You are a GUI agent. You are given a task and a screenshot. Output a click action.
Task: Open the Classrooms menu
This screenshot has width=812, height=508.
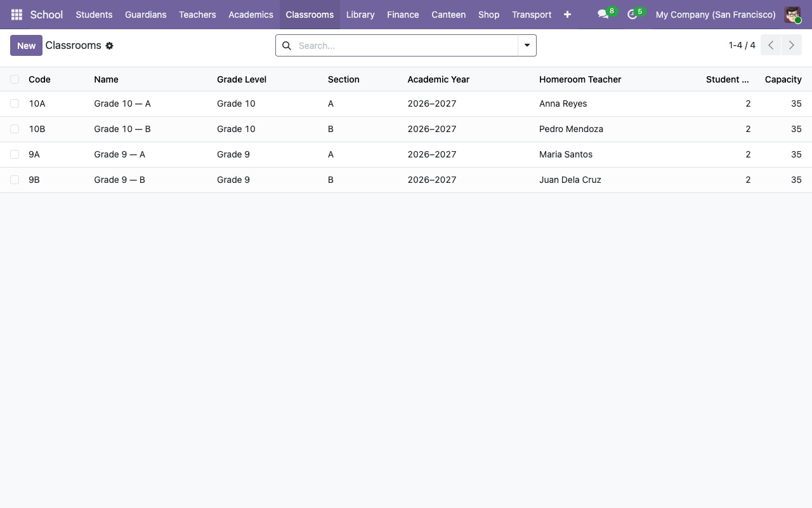310,15
